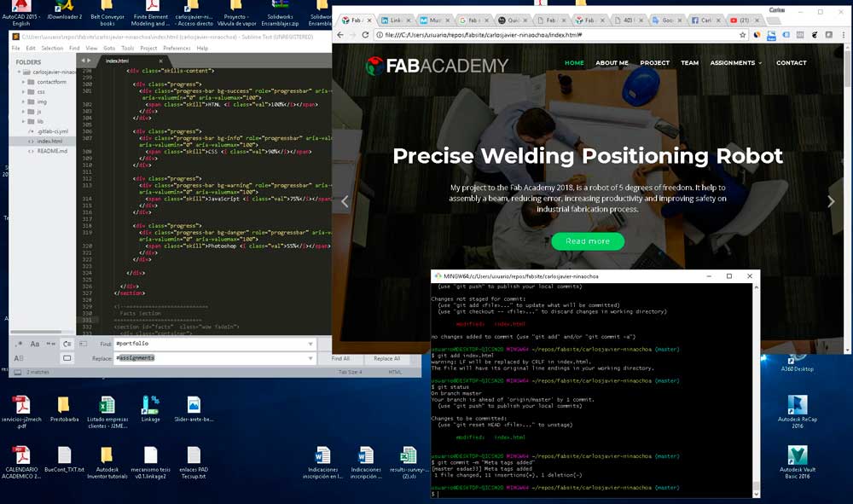The height and width of the screenshot is (504, 853).
Task: Select the Autodesk Vault Basic 2016 icon
Action: click(797, 462)
